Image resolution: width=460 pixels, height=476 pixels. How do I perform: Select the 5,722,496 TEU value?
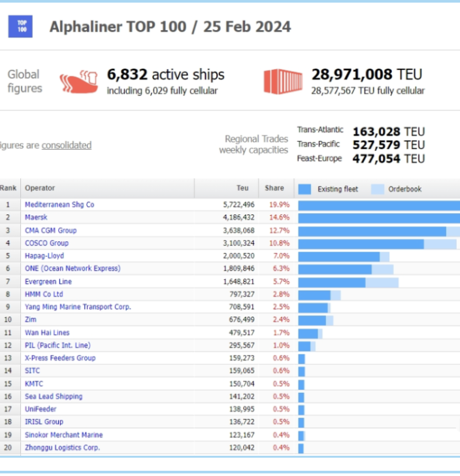238,205
